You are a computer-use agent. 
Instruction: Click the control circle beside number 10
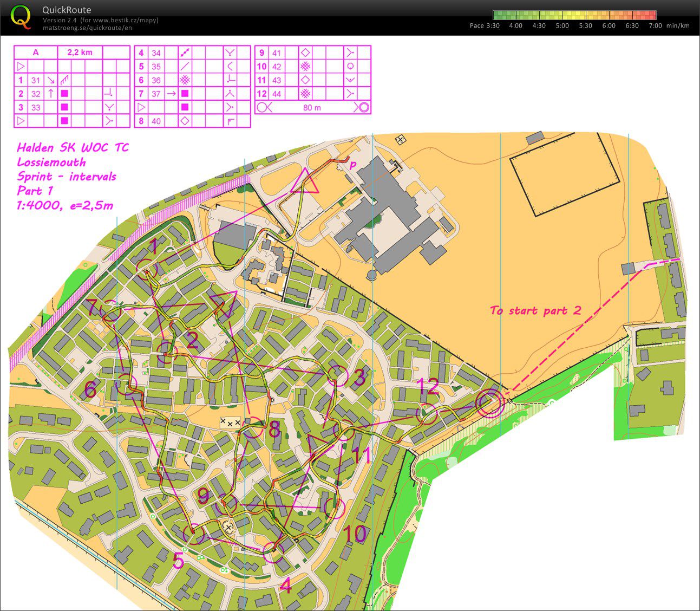(334, 508)
